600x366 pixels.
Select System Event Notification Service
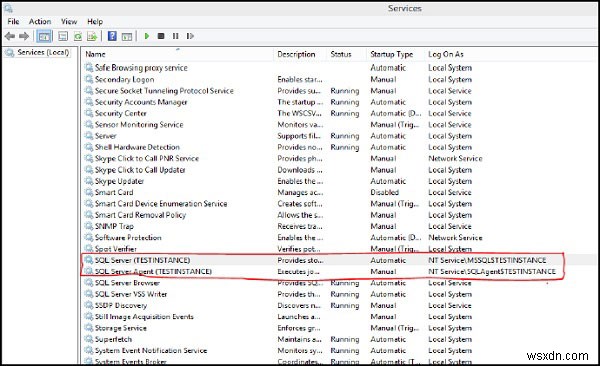tap(151, 351)
